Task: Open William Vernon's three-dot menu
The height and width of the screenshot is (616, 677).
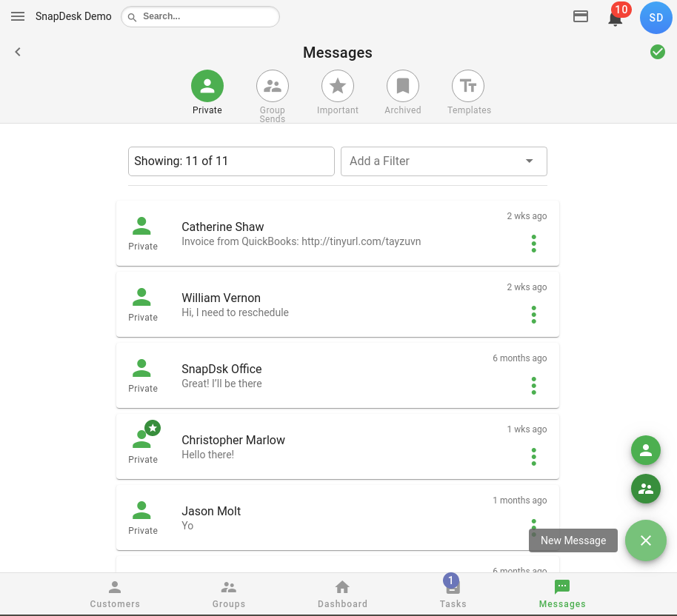Action: point(533,315)
